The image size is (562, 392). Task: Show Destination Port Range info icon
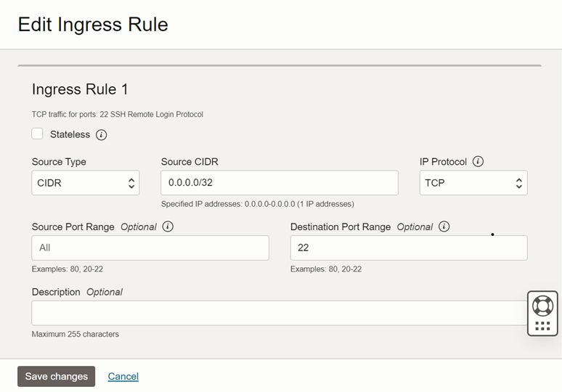pyautogui.click(x=444, y=226)
